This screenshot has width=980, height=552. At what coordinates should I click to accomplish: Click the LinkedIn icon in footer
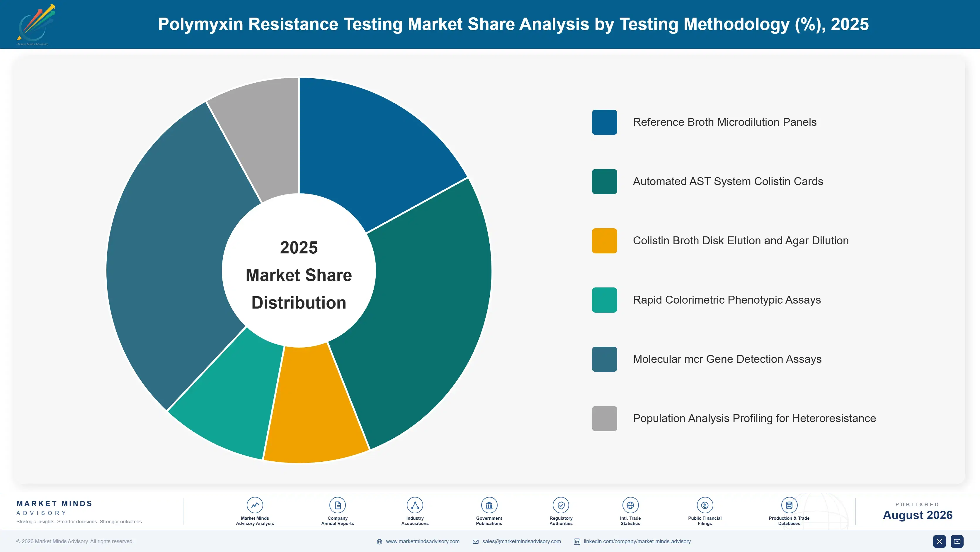577,542
